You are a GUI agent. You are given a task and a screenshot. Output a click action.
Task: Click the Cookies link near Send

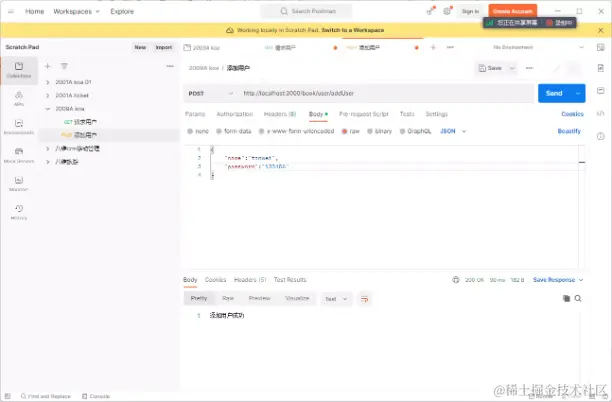click(x=573, y=114)
